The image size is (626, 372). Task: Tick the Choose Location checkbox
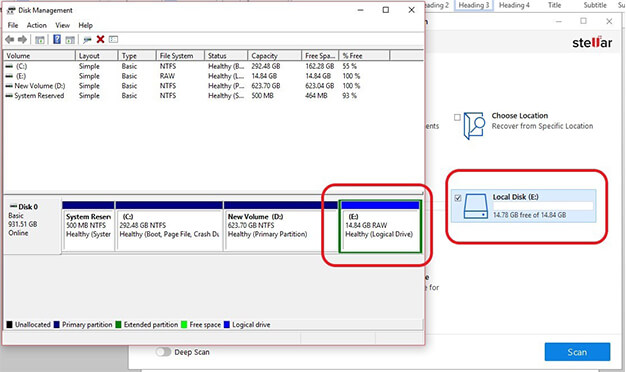(457, 117)
